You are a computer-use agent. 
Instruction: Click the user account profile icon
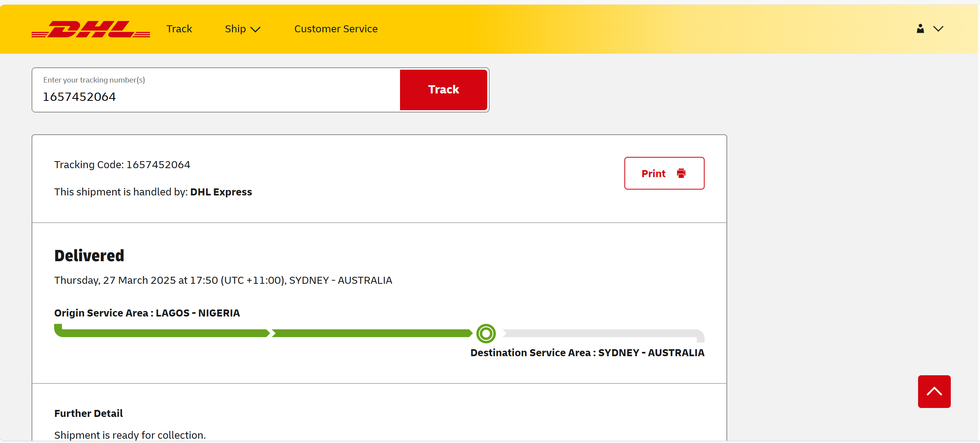[920, 28]
